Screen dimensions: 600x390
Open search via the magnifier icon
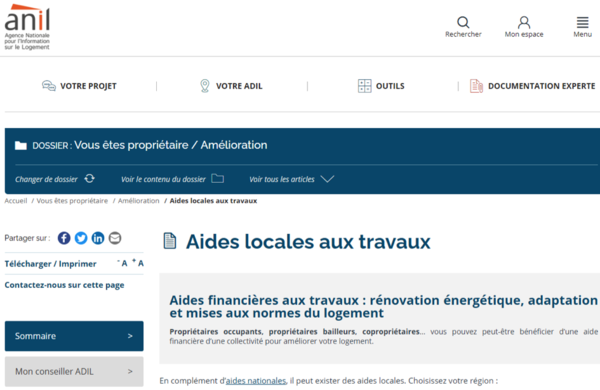tap(463, 22)
